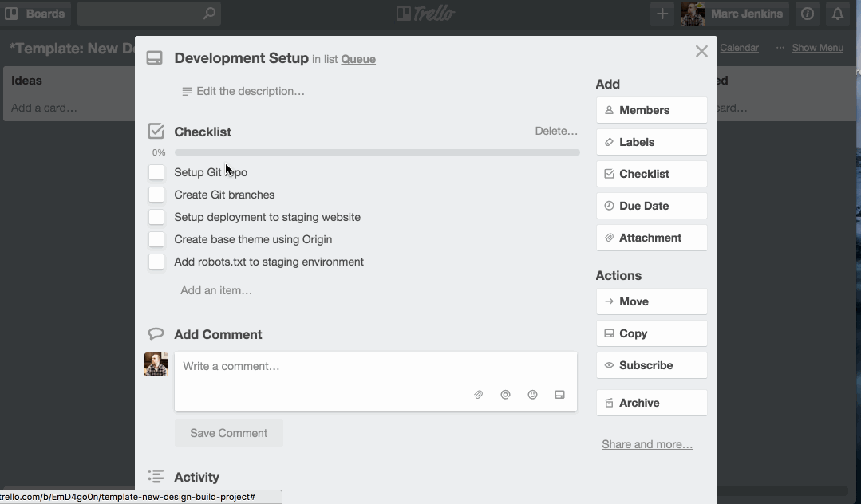Open the notifications bell icon
This screenshot has width=861, height=504.
(838, 14)
